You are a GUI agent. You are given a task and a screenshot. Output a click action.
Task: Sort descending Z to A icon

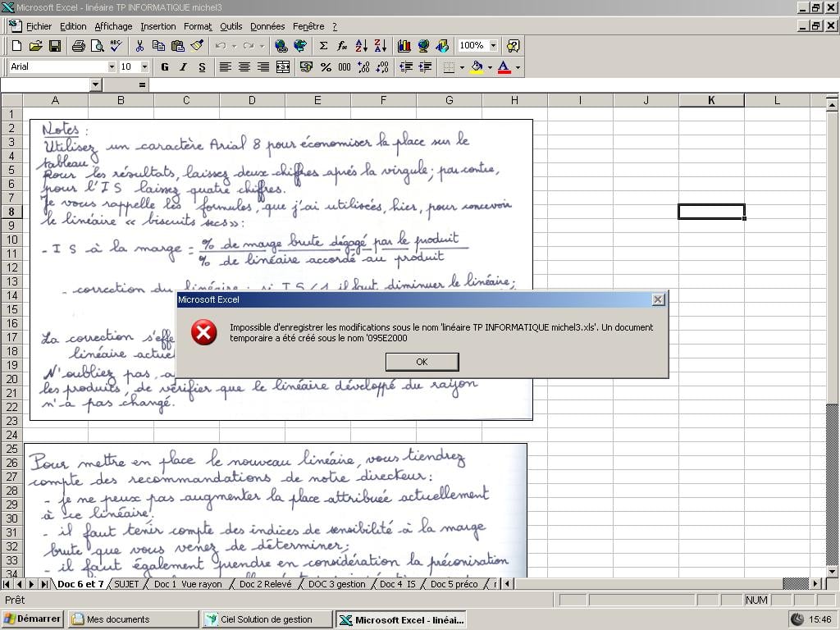coord(381,46)
